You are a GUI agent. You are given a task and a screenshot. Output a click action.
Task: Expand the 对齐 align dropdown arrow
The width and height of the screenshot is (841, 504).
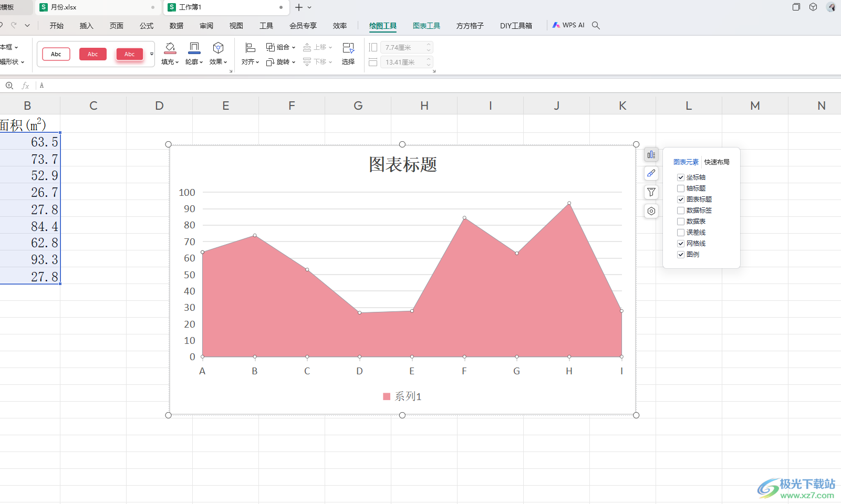point(257,62)
